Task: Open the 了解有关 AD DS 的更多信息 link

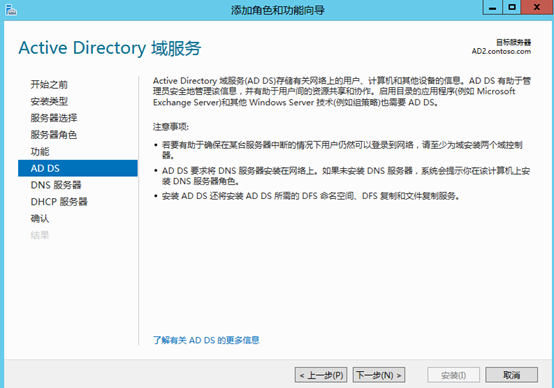Action: click(x=206, y=340)
